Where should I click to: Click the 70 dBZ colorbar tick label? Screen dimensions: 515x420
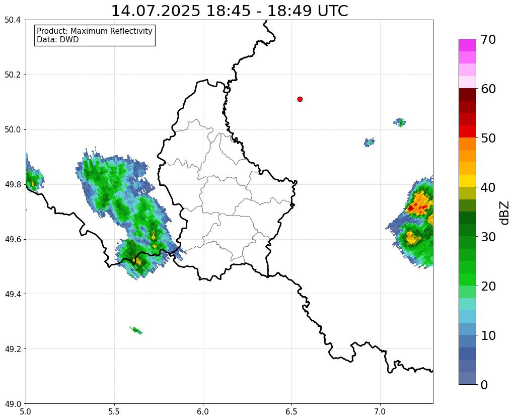488,39
